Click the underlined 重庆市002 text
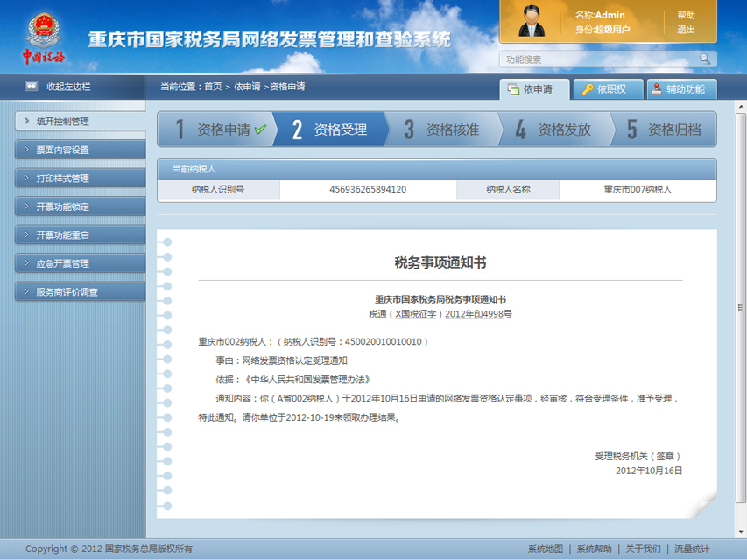The height and width of the screenshot is (560, 747). click(219, 342)
